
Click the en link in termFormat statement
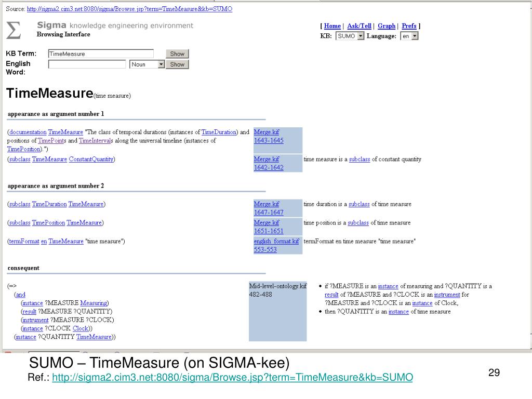coord(44,241)
